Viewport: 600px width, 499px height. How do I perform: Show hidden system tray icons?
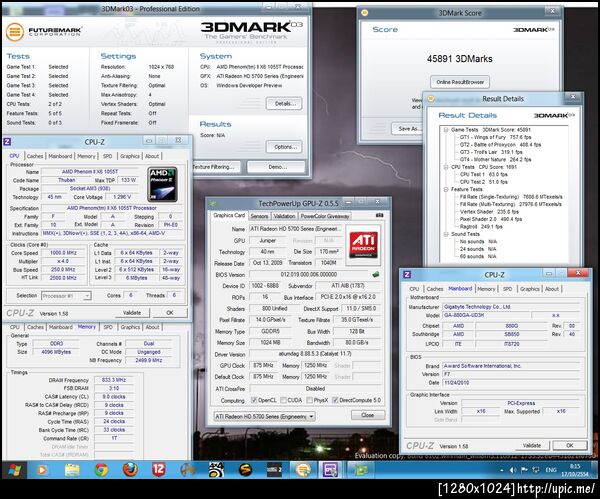click(x=502, y=470)
